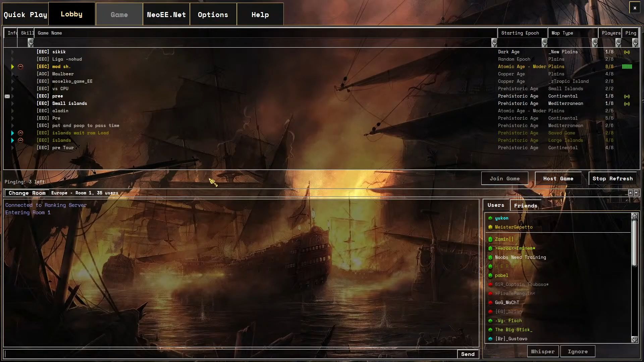Open the NeoEE.Net tab
644x362 pixels.
click(166, 15)
